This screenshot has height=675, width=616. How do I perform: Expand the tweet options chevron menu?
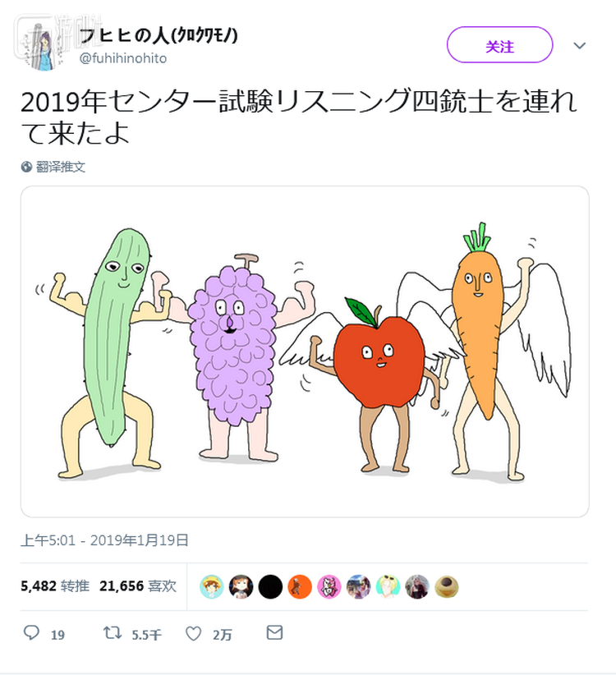[x=580, y=46]
